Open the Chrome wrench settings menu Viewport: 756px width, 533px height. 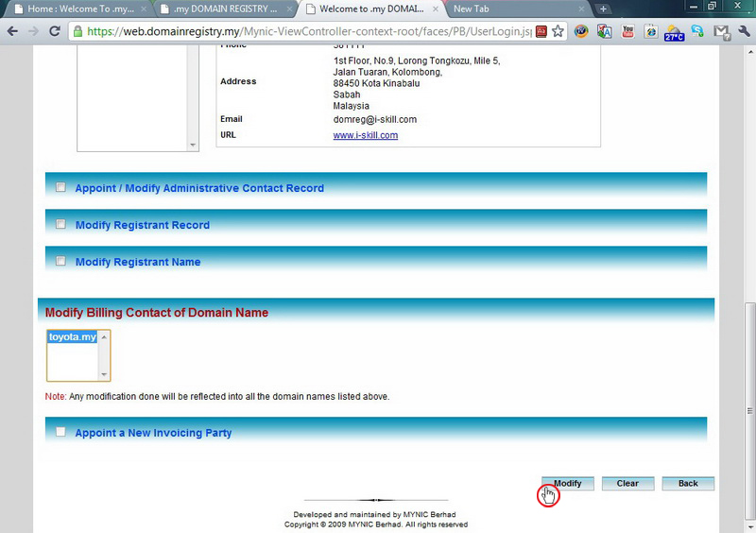pos(744,32)
